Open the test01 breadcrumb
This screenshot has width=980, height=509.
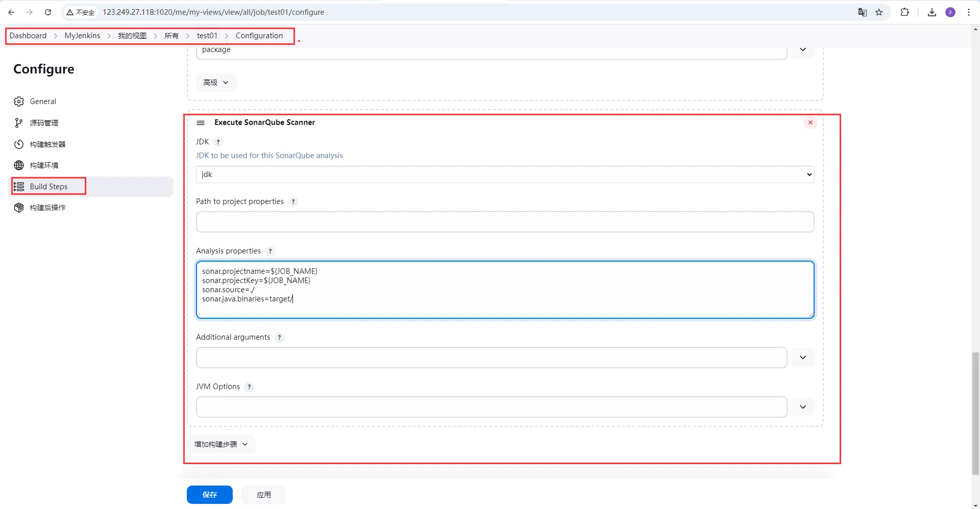click(207, 36)
